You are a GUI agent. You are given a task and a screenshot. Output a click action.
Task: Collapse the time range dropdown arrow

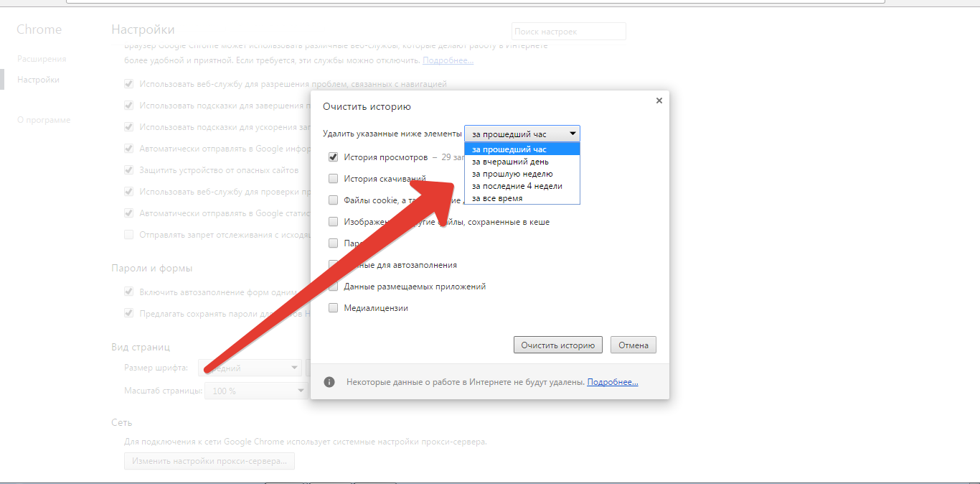pos(573,134)
